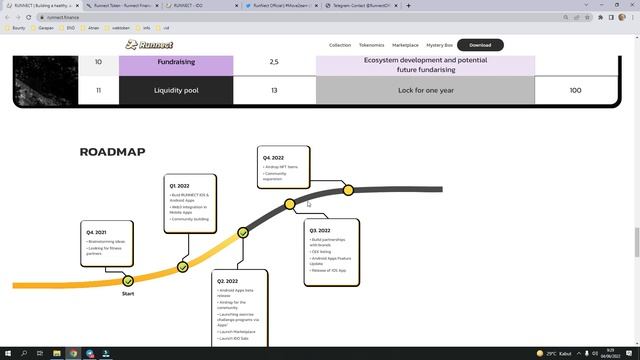640x360 pixels.
Task: Open the info bookmark folder
Action: click(x=143, y=28)
